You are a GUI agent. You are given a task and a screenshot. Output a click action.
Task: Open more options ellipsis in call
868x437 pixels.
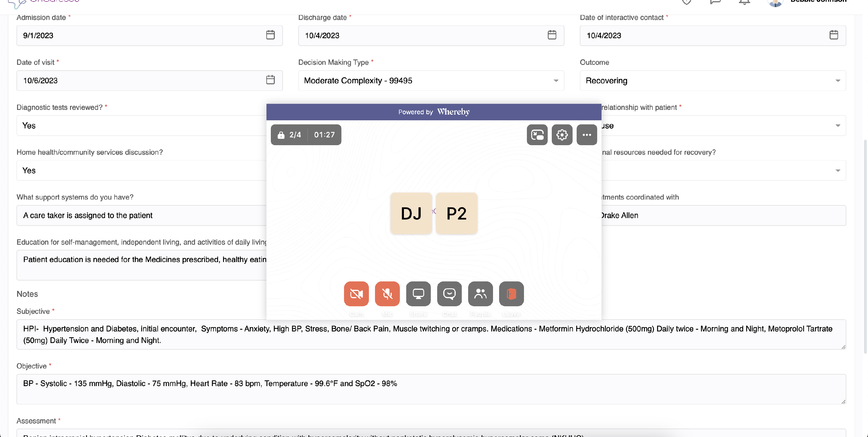click(587, 135)
